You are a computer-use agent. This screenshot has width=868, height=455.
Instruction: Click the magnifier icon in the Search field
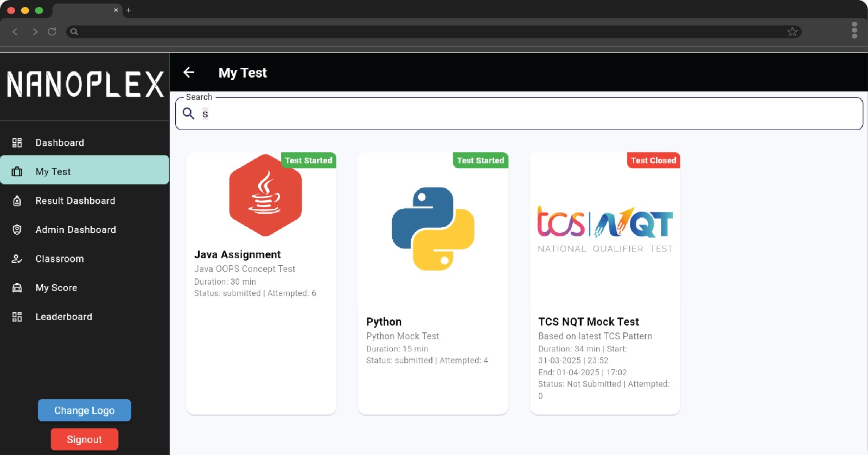click(188, 113)
